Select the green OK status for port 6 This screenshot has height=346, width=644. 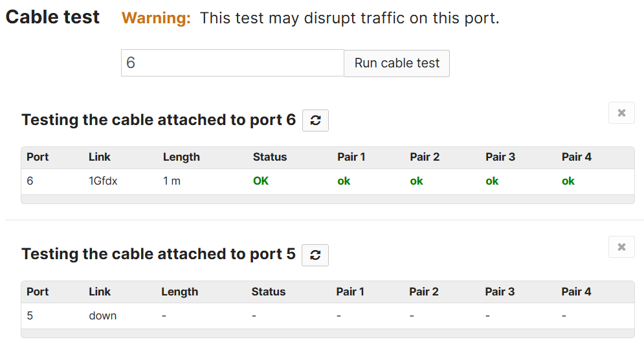click(x=261, y=181)
